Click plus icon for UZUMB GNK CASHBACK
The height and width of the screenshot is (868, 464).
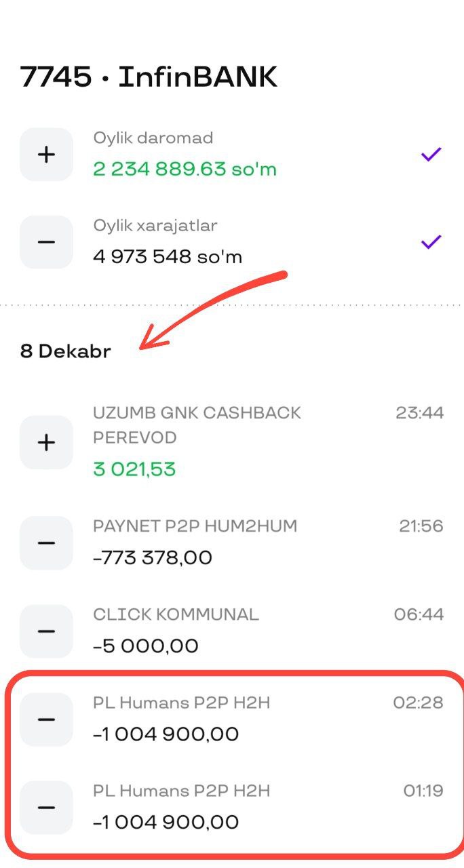click(x=46, y=443)
